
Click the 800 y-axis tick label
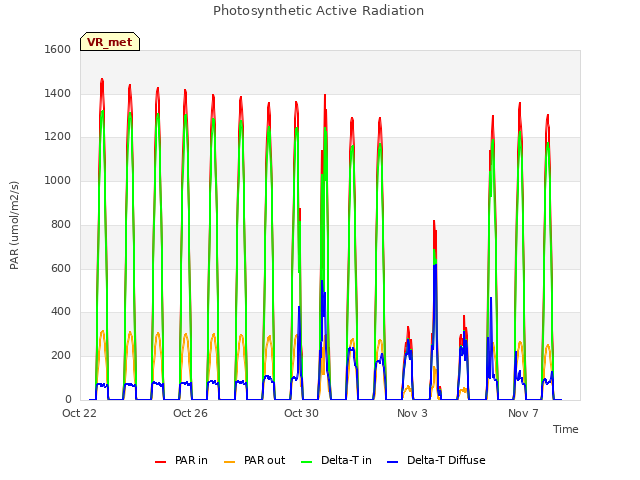[61, 224]
